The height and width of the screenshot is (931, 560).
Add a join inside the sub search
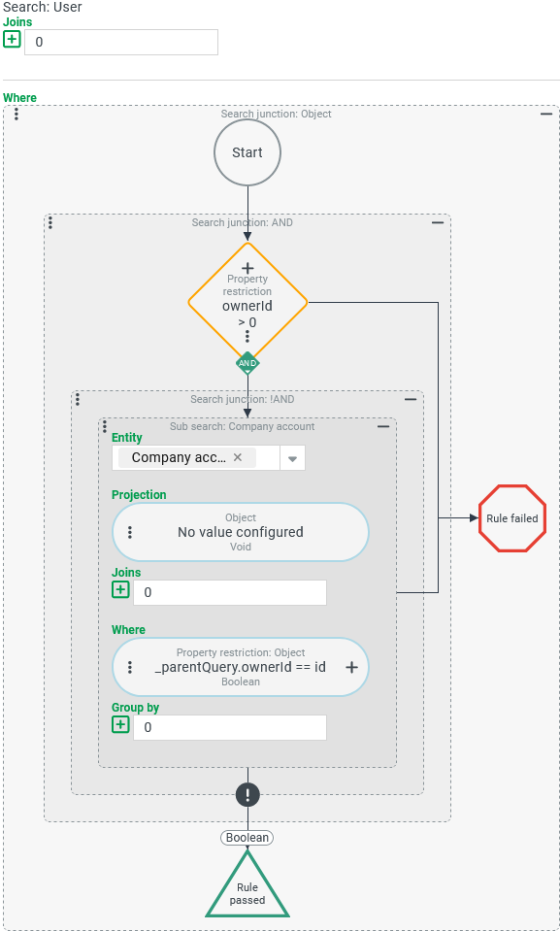[x=120, y=590]
